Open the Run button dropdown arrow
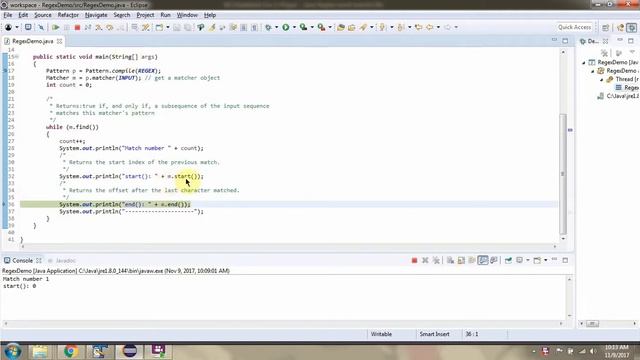640x360 pixels. click(294, 27)
